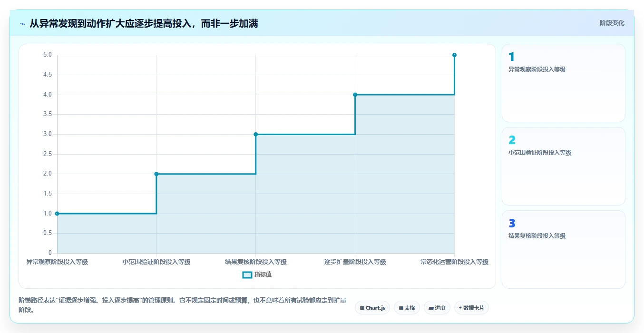Click x-axis label 小范围验证阶段投入等级

156,262
